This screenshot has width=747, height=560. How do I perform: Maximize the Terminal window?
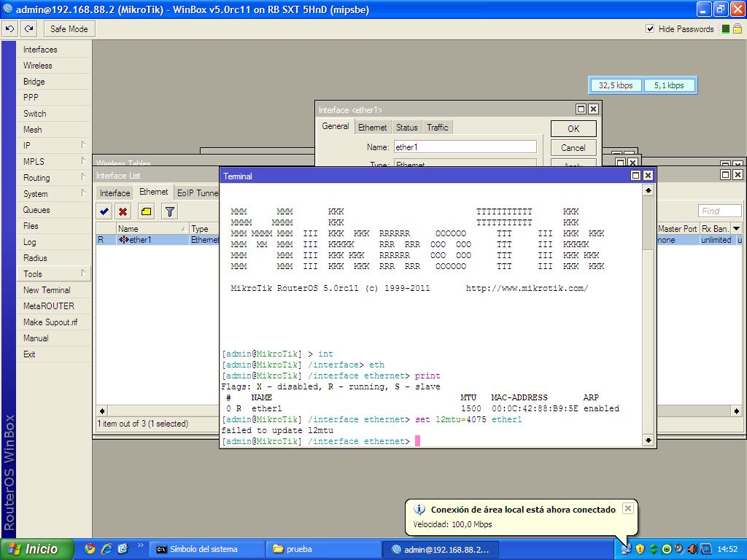click(635, 176)
